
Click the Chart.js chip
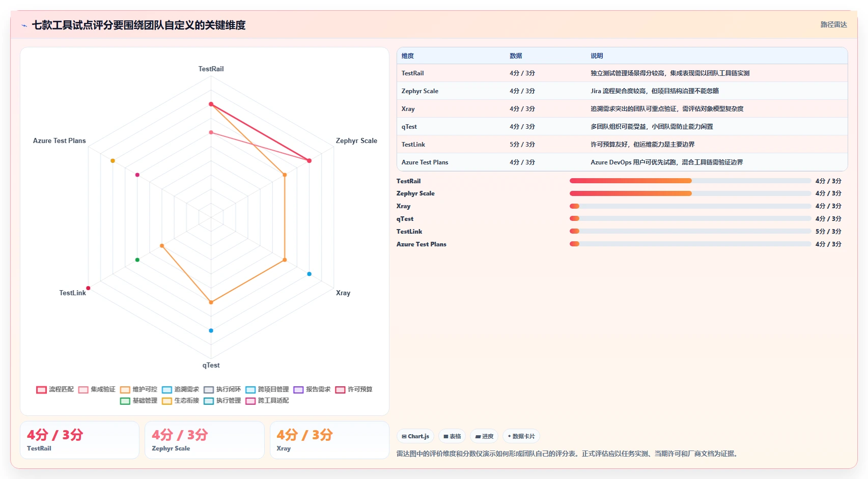click(415, 436)
